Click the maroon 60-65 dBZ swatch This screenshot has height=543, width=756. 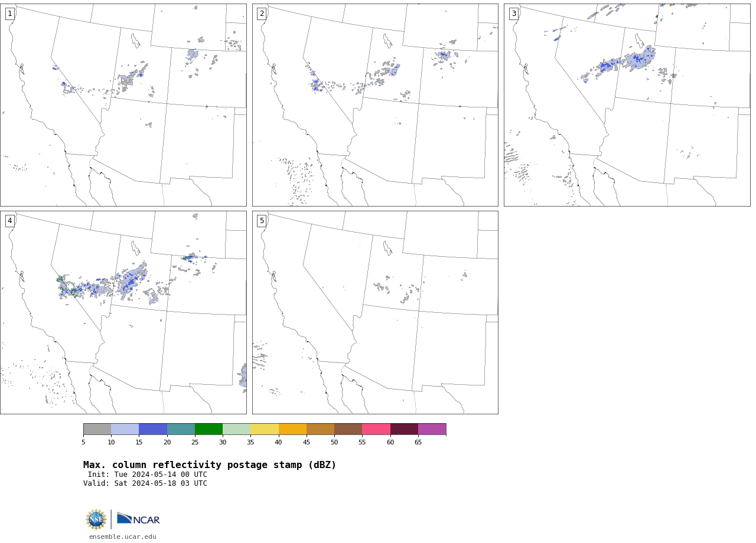pyautogui.click(x=404, y=429)
